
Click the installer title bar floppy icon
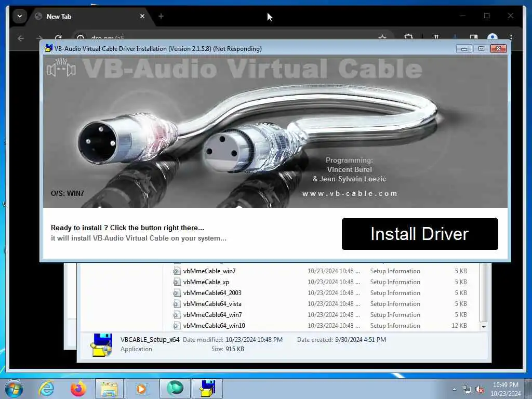pyautogui.click(x=49, y=48)
